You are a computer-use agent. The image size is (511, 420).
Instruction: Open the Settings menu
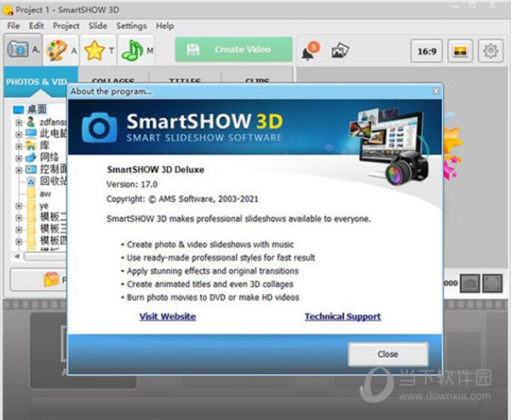[131, 26]
